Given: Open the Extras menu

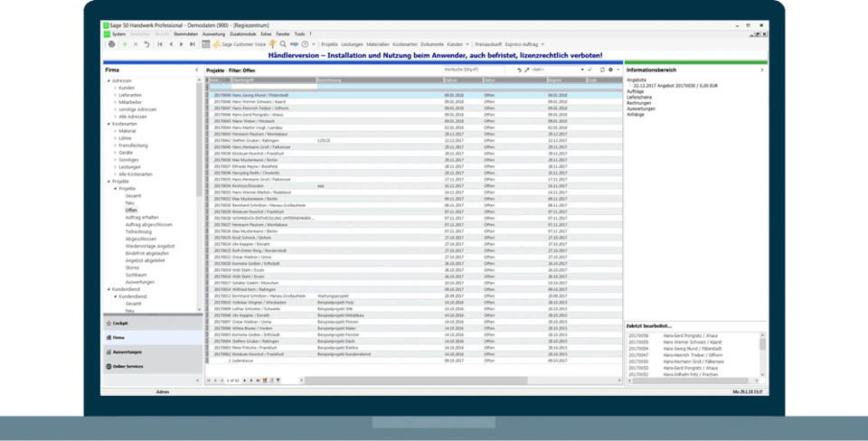Looking at the screenshot, I should click(x=266, y=34).
